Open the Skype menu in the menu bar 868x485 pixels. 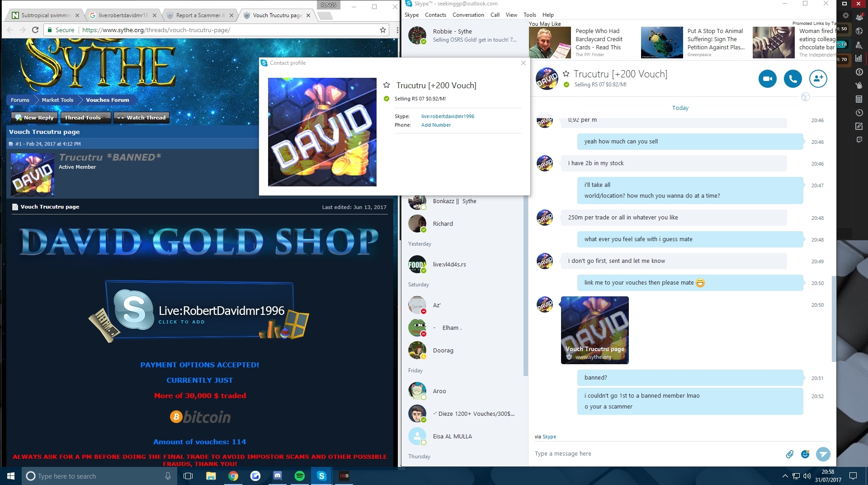[411, 15]
